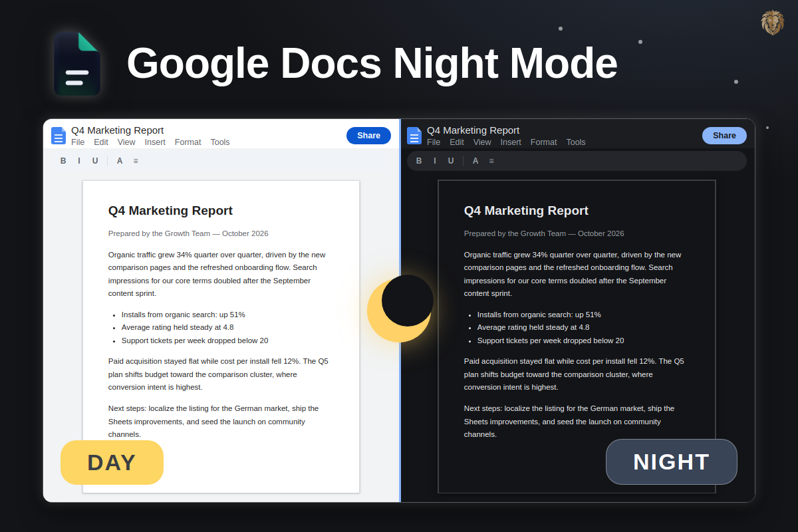
Task: Click the blue Share button in the day pane
Action: [x=368, y=136]
